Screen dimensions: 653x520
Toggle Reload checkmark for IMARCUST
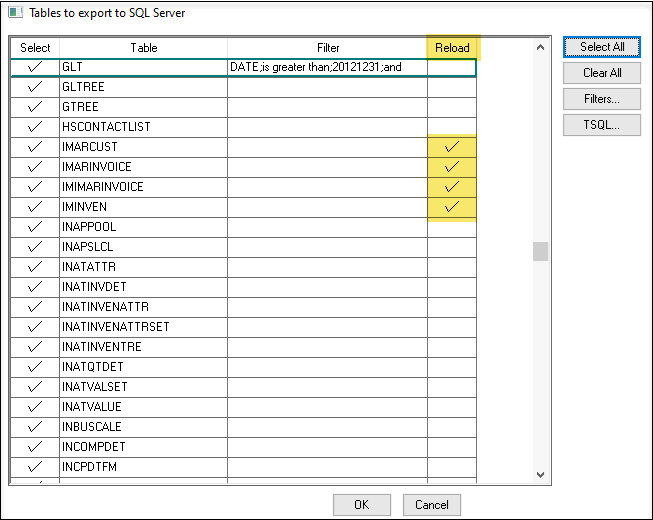click(x=451, y=147)
